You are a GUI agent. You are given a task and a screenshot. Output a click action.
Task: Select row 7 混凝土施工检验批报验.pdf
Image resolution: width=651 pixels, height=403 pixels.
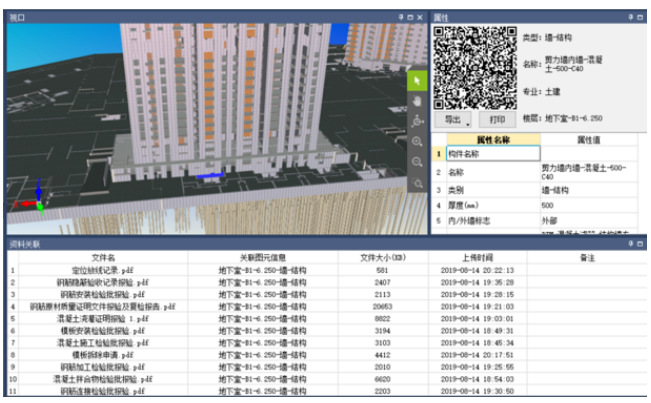pos(103,343)
